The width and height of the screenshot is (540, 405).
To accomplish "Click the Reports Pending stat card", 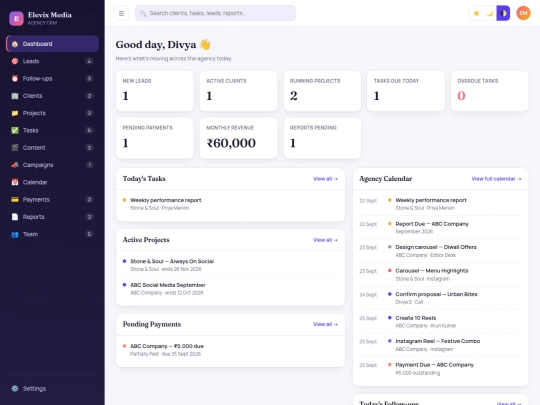I will pyautogui.click(x=322, y=138).
